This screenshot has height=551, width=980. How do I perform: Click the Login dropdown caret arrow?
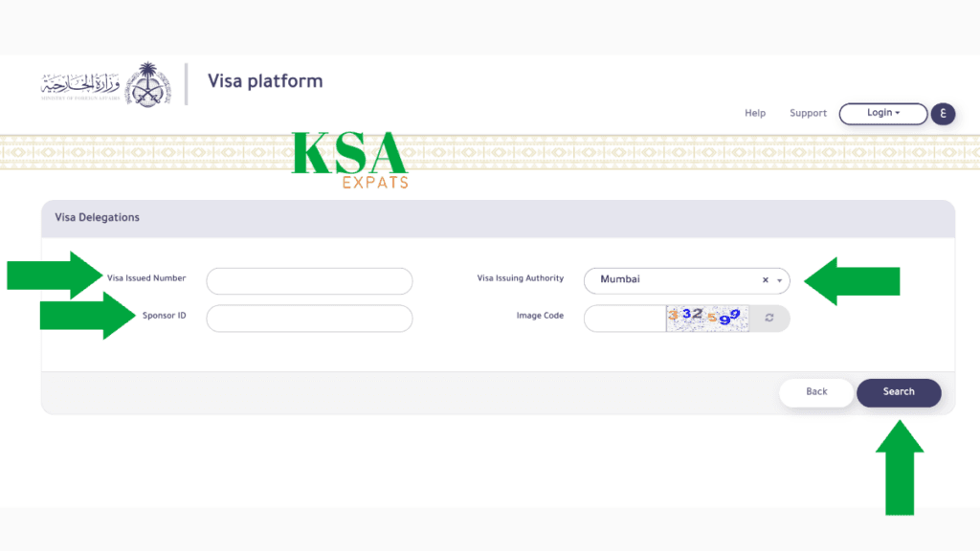click(896, 113)
